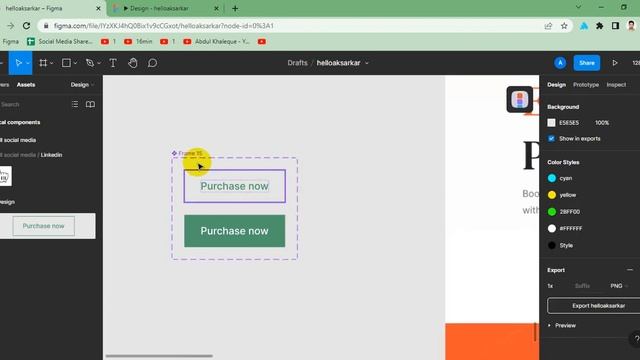The height and width of the screenshot is (360, 640).
Task: Switch to the Inspect tab
Action: pos(616,85)
